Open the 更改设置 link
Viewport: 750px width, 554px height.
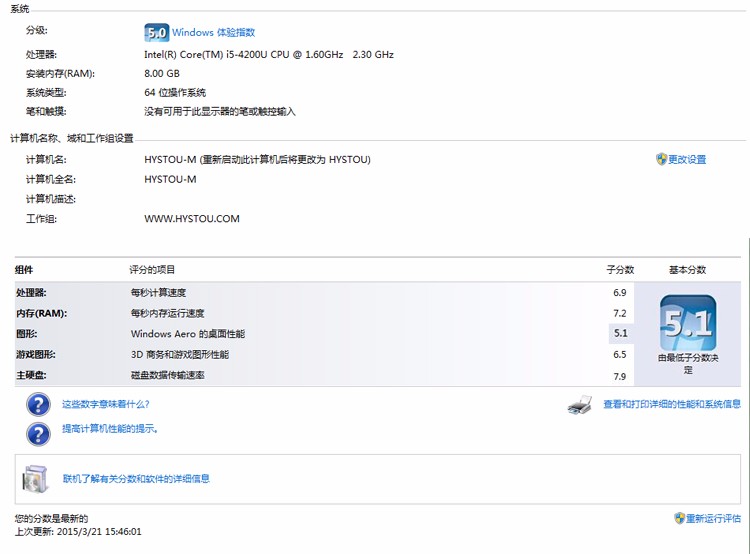(687, 159)
